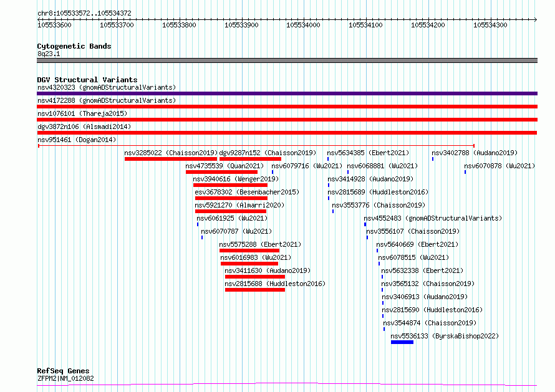Click nsv6068881 (Wu2021) label
The image size is (555, 392).
(x=382, y=166)
